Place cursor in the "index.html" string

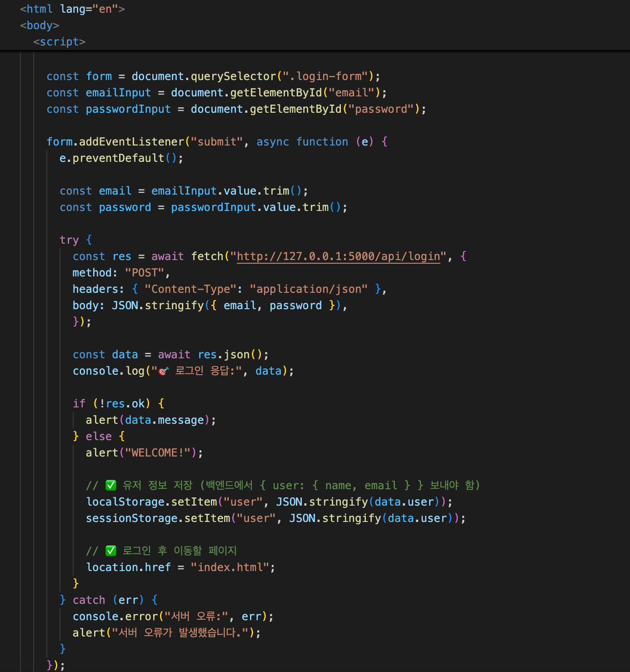(230, 567)
